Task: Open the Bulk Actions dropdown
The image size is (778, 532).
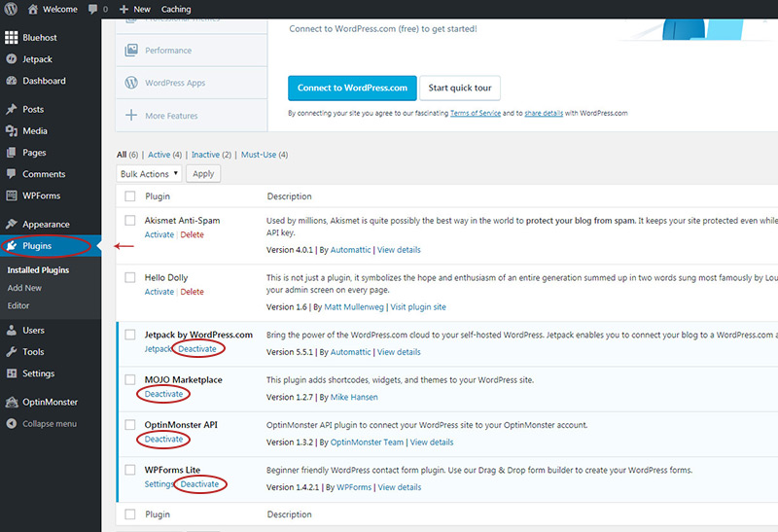Action: coord(149,174)
